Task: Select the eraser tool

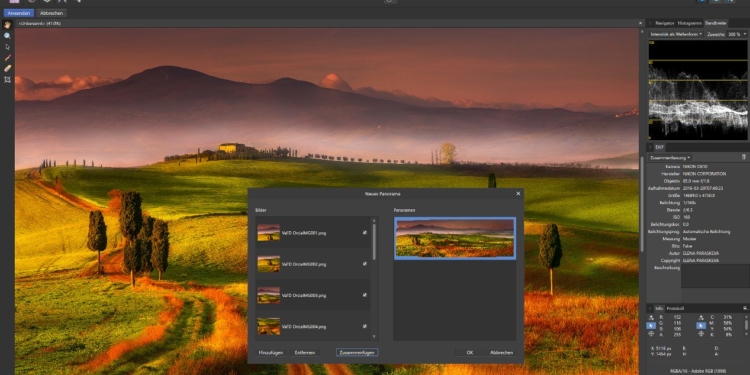Action: point(7,69)
